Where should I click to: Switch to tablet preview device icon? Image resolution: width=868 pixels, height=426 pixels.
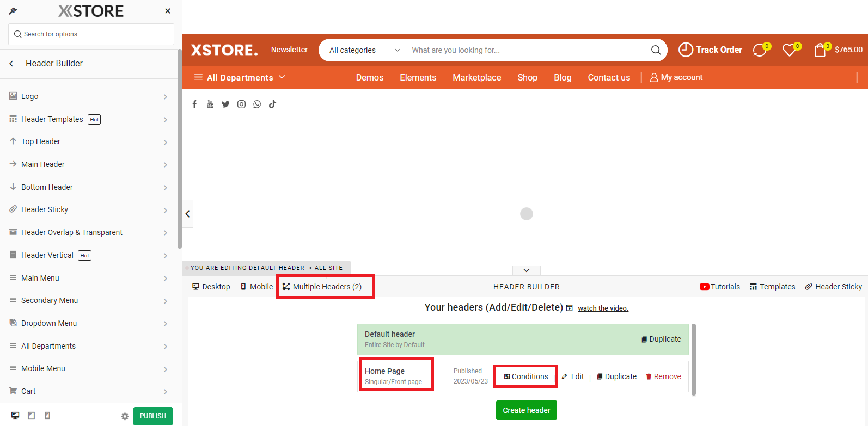pos(32,416)
